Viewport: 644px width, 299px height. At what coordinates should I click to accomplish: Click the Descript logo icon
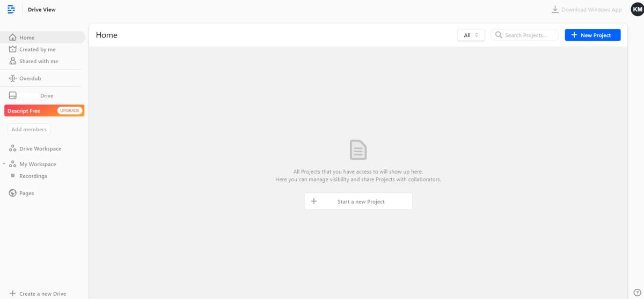[11, 10]
